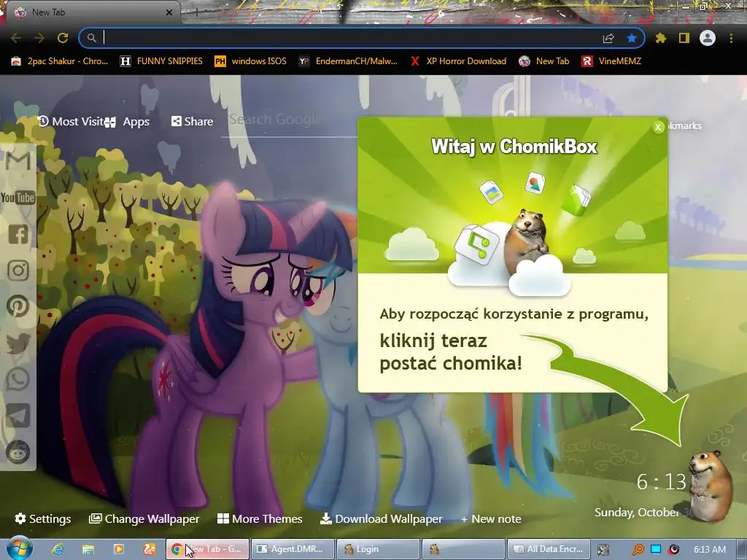
Task: Open New Tab bookmark in bookmarks bar
Action: 544,61
